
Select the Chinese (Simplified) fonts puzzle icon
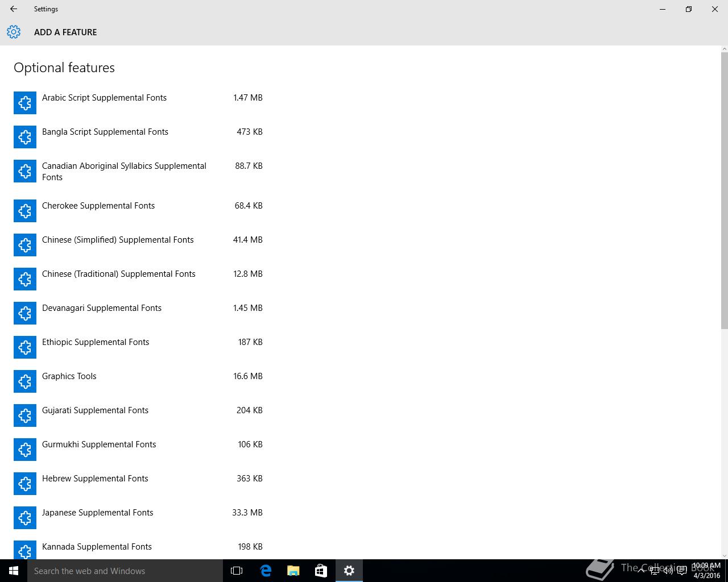coord(25,245)
